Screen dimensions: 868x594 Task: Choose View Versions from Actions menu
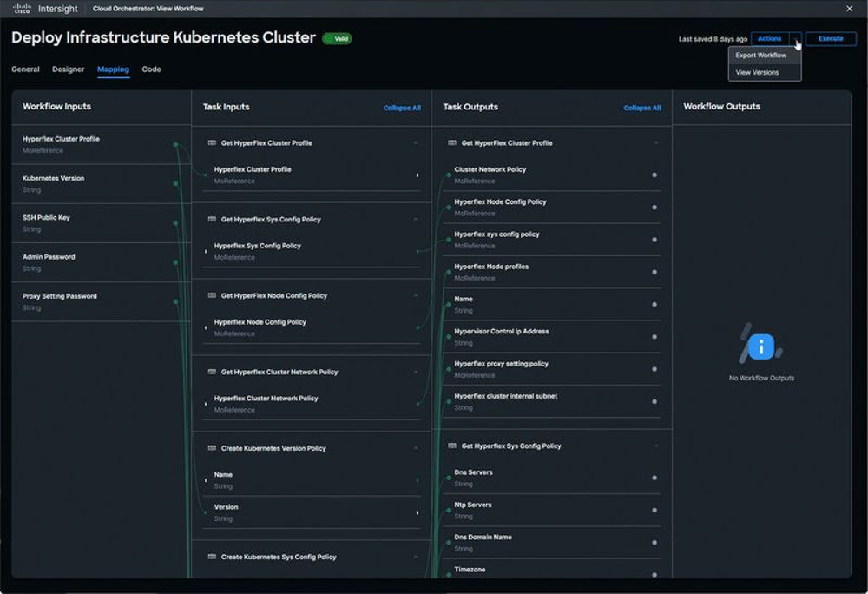coord(764,73)
